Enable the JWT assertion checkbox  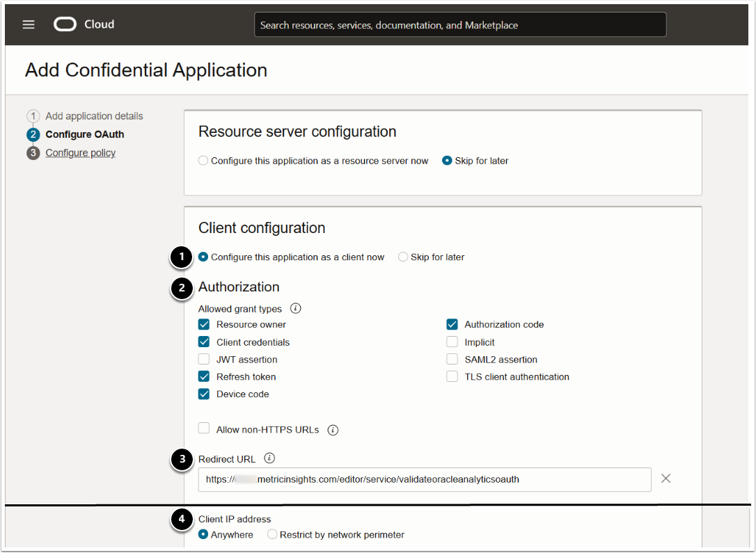[204, 360]
